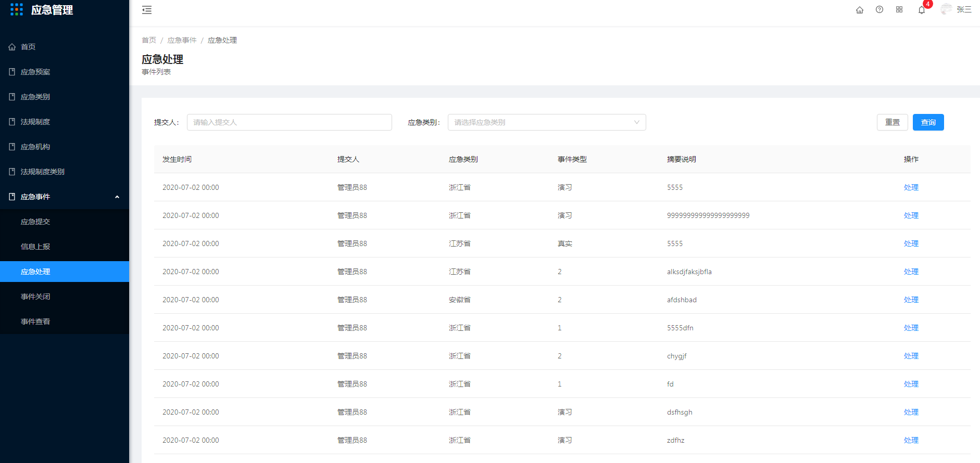
Task: Click the 应急管理 app grid logo icon
Action: [17, 9]
